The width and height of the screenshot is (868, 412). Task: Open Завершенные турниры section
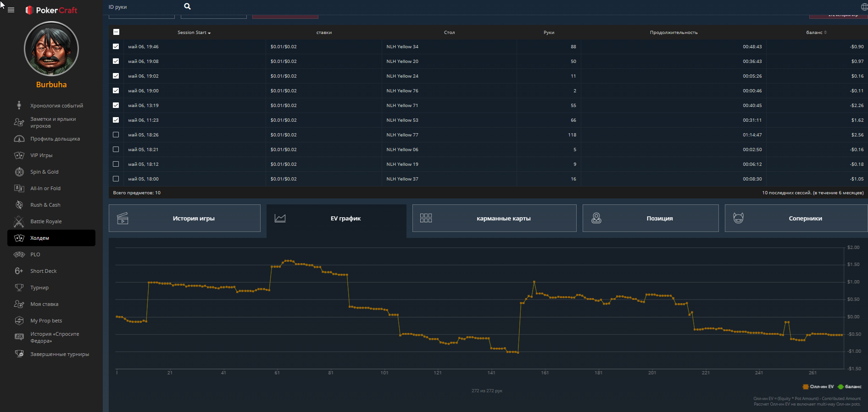51,354
